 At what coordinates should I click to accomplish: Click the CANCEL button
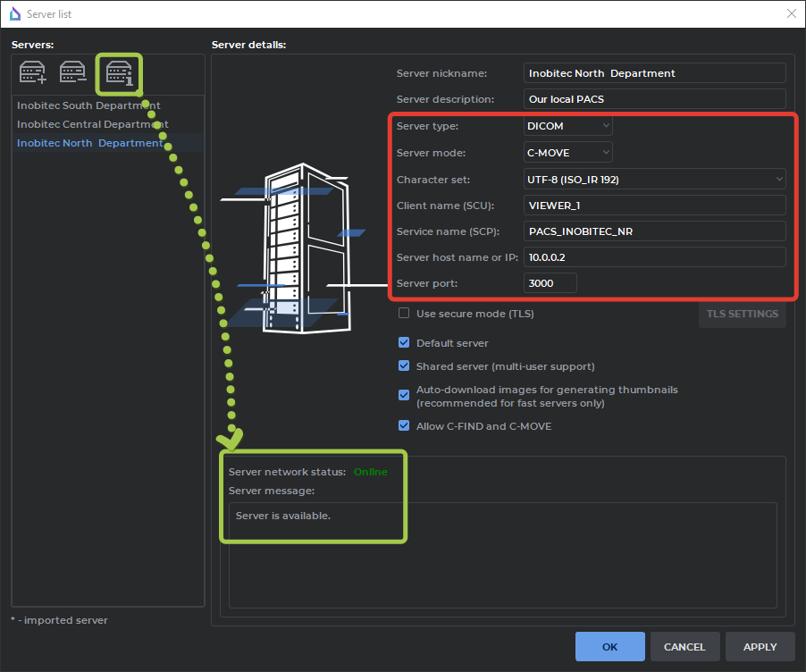[684, 647]
